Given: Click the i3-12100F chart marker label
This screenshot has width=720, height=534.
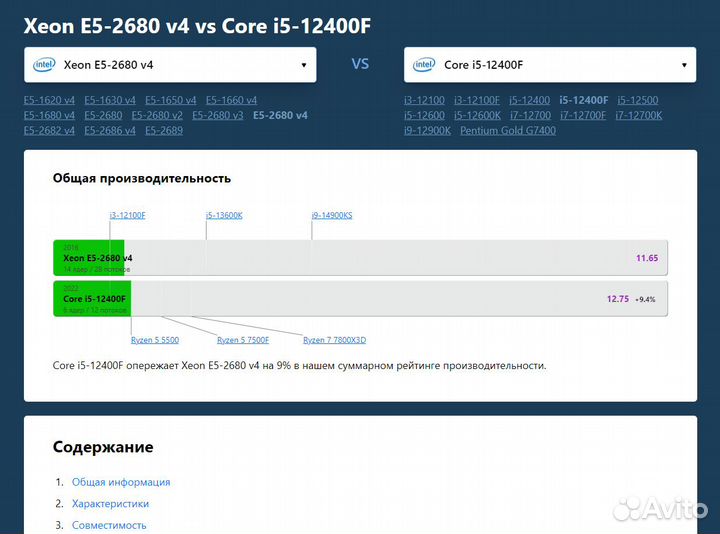Looking at the screenshot, I should click(x=127, y=215).
